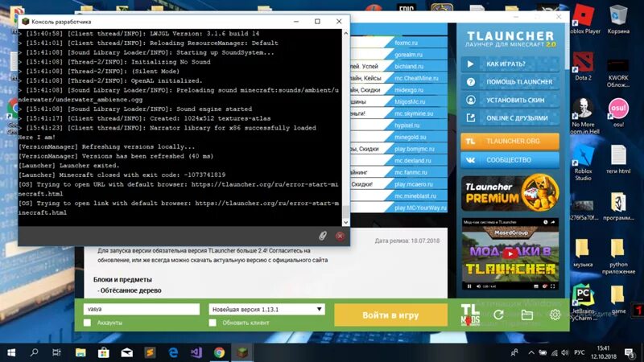This screenshot has height=362, width=644.
Task: Click the volume speaker icon in system tray
Action: coord(565,352)
